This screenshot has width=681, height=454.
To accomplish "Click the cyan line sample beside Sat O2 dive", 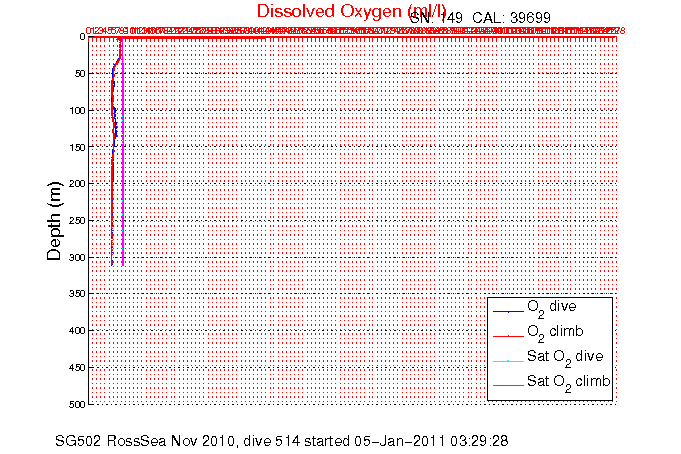I will (x=508, y=361).
